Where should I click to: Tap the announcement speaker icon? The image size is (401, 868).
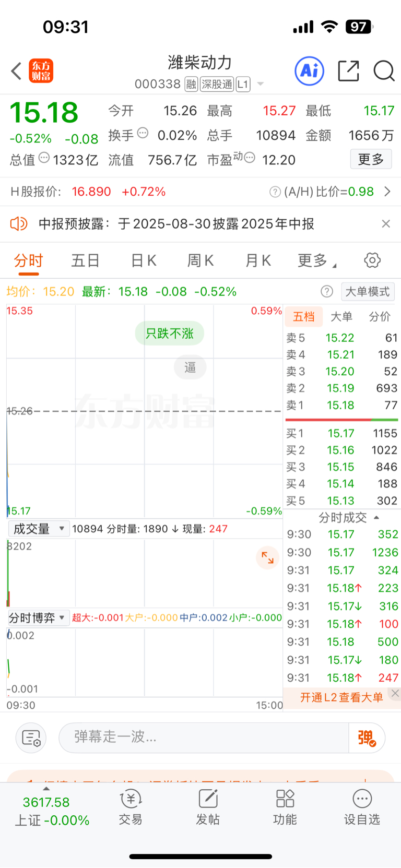(x=19, y=224)
